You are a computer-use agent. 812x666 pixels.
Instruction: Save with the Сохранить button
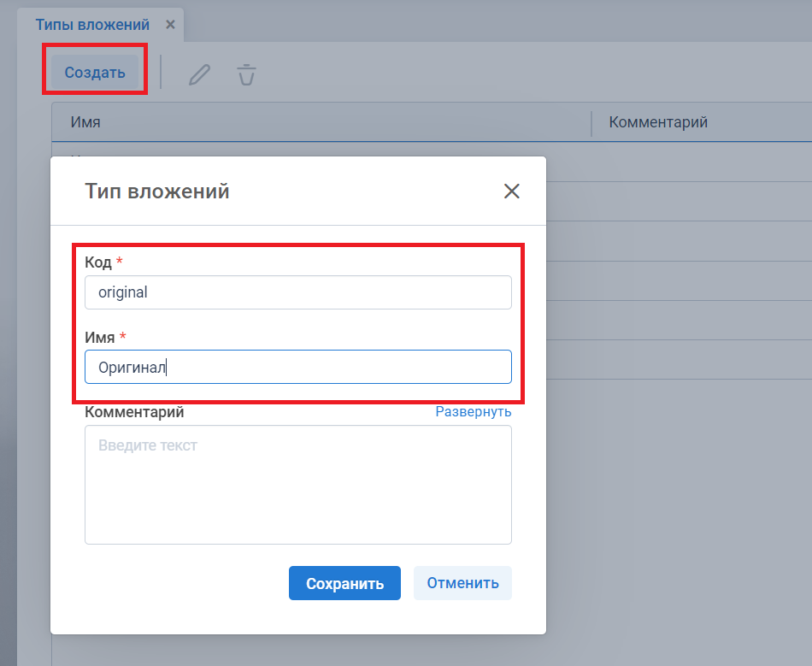pyautogui.click(x=345, y=583)
